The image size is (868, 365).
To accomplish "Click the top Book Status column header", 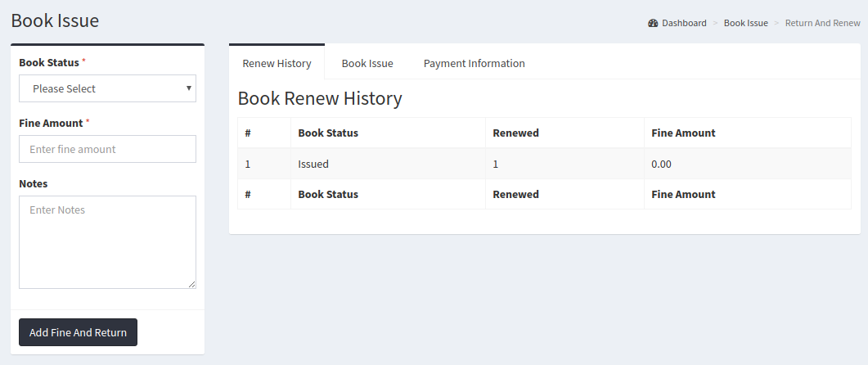I will pos(328,133).
